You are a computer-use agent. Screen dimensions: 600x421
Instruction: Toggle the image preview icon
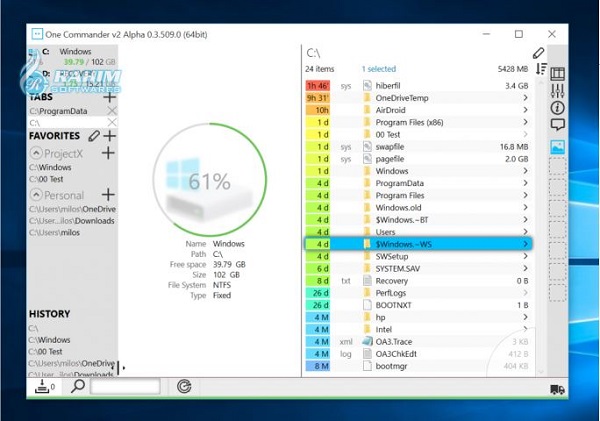[558, 147]
